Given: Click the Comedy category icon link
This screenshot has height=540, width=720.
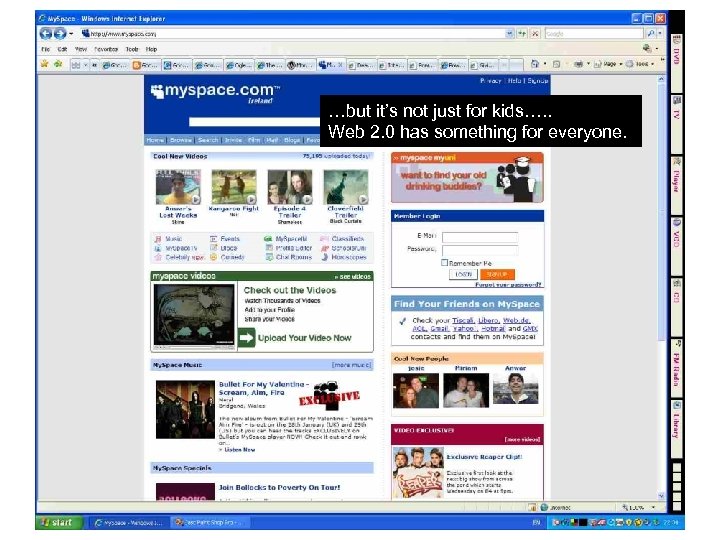Looking at the screenshot, I should [x=214, y=257].
